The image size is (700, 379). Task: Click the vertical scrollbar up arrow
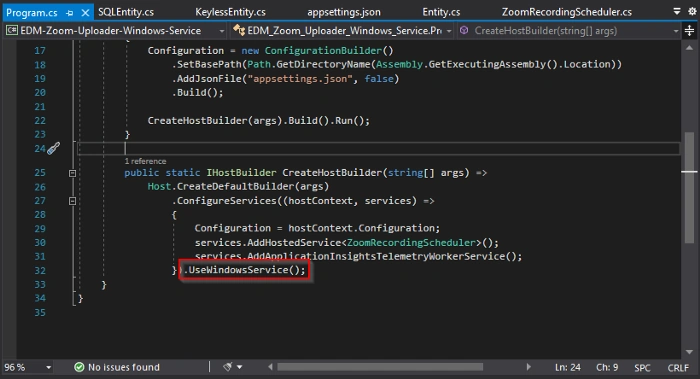[x=689, y=48]
